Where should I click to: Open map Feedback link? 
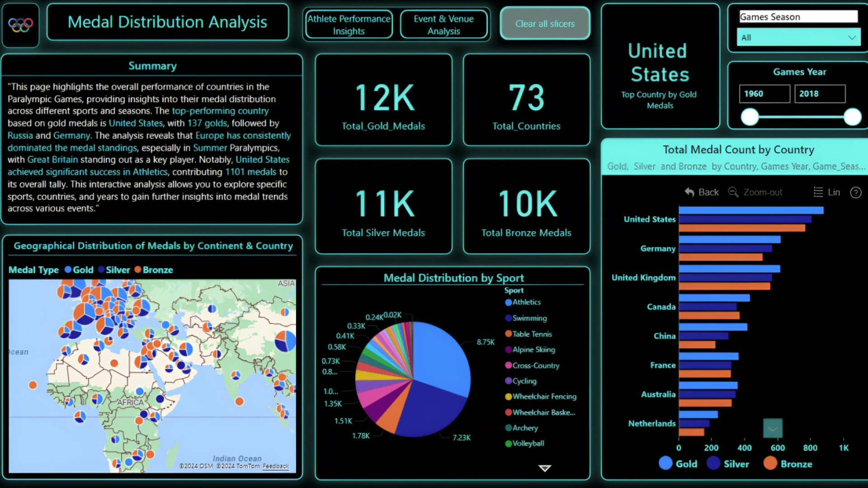275,466
